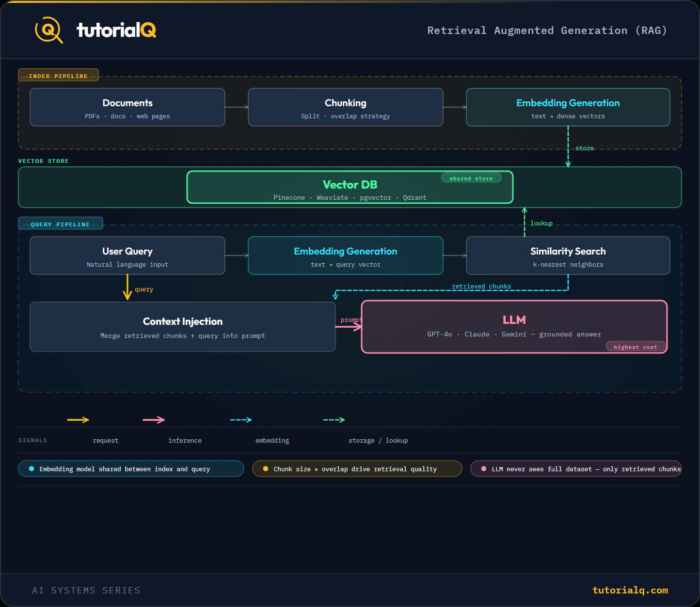Click the tutorialQ magnifier logo icon
The height and width of the screenshot is (607, 700).
click(49, 30)
